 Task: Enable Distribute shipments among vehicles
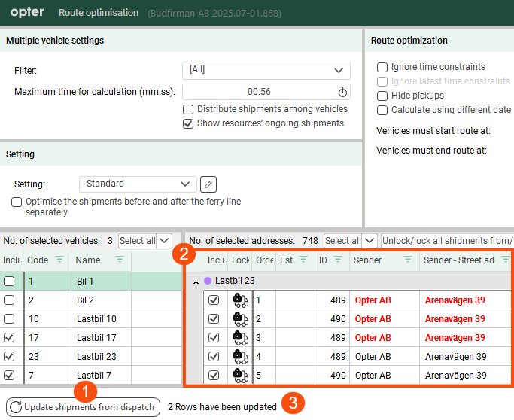(188, 109)
